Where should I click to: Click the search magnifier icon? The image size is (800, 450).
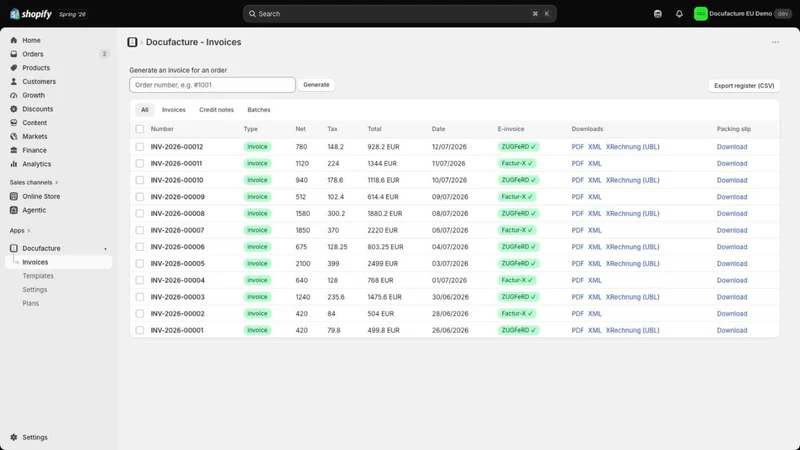pyautogui.click(x=252, y=14)
